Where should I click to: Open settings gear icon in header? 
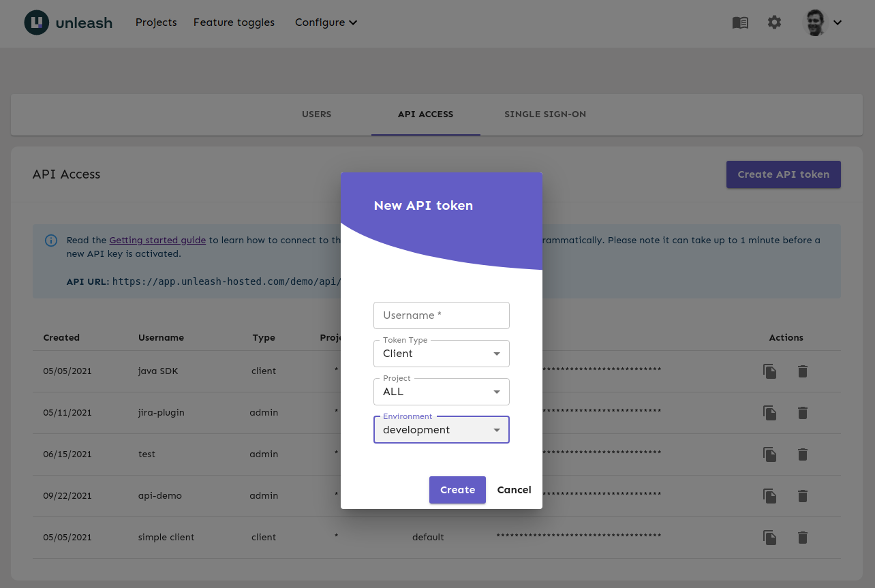pyautogui.click(x=774, y=22)
